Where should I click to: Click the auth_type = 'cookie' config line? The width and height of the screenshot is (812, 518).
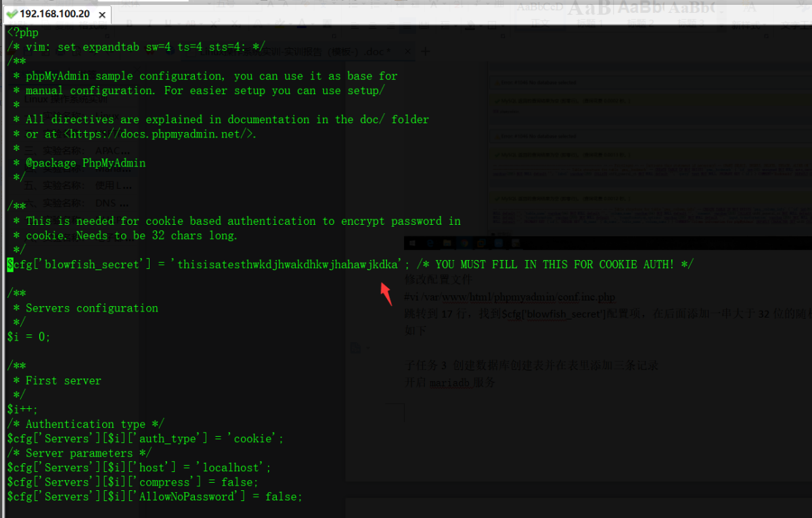[x=145, y=439]
